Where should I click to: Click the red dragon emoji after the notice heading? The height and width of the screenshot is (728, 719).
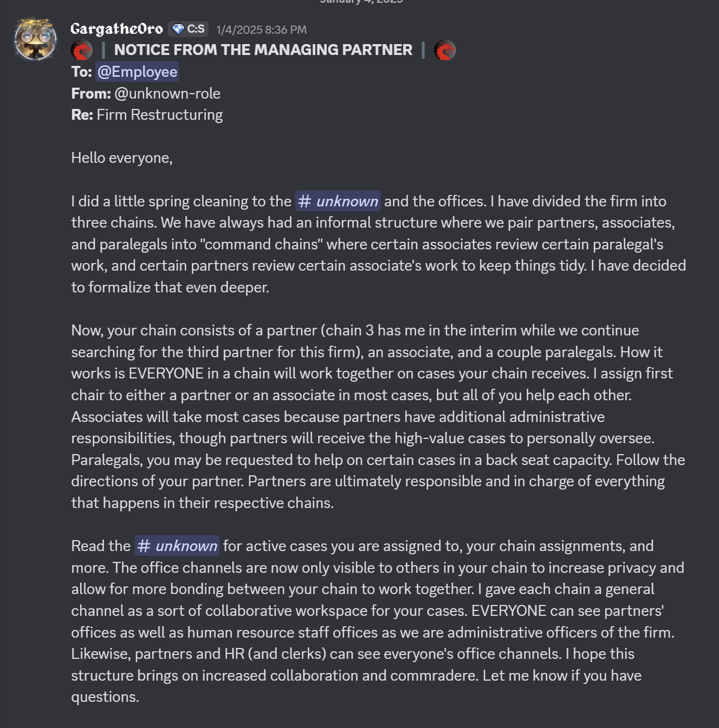tap(444, 50)
